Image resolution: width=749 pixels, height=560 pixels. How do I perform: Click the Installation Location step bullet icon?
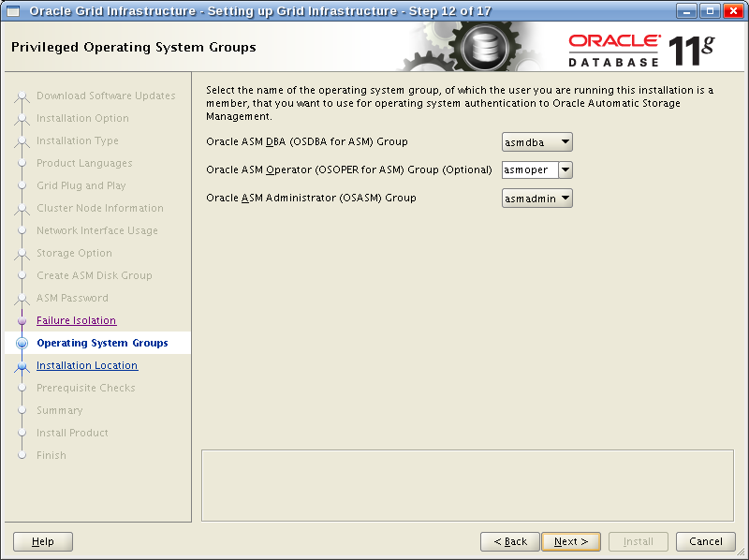[22, 366]
